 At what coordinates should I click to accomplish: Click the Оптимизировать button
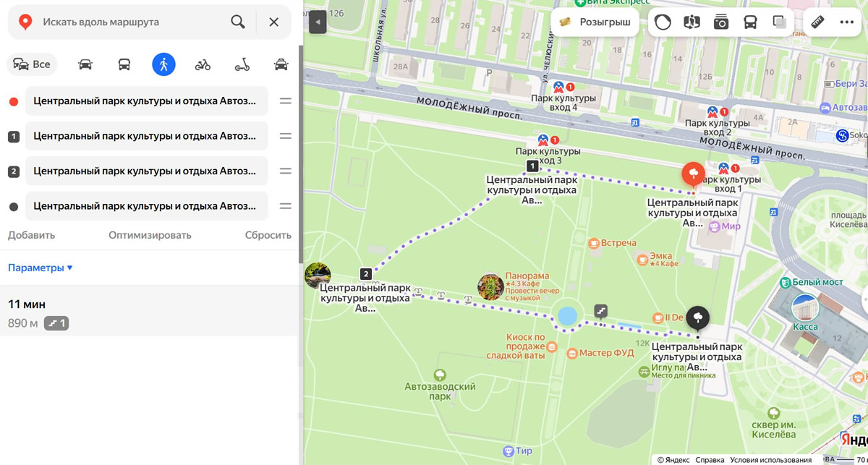150,235
